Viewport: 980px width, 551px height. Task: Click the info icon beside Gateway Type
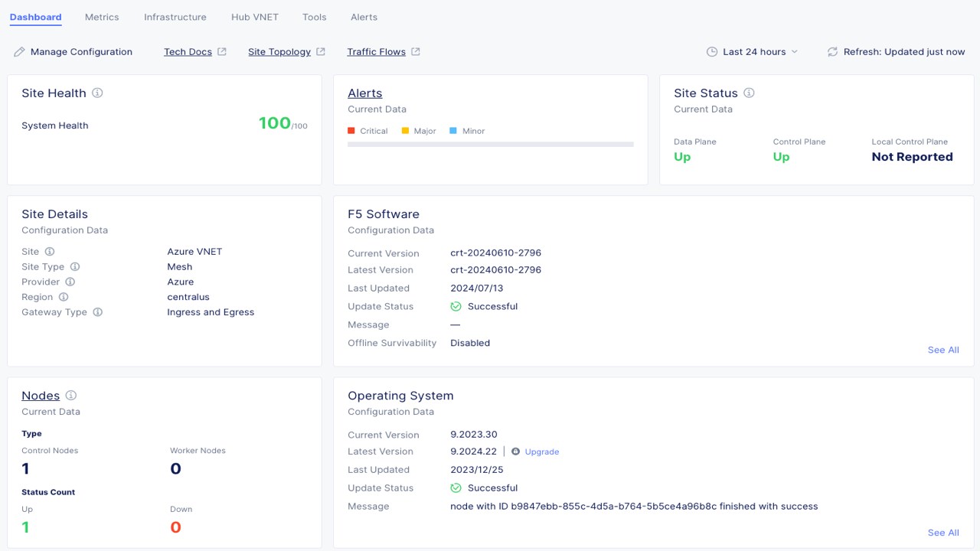(97, 312)
